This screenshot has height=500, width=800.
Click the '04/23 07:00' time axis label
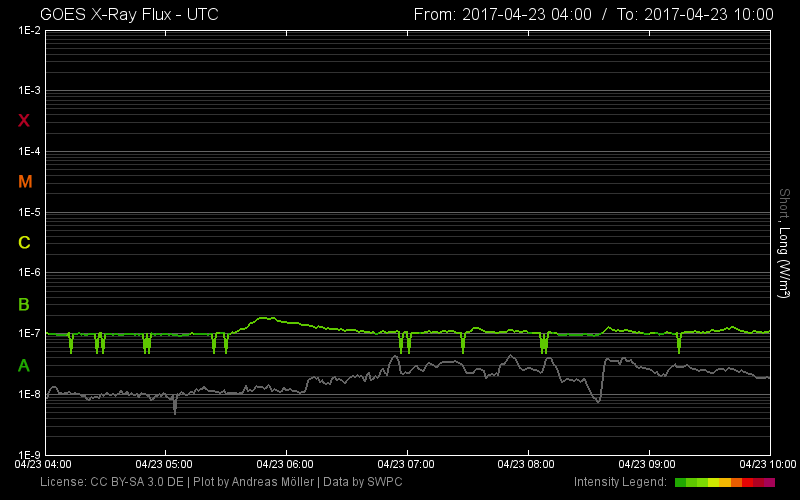[x=406, y=464]
